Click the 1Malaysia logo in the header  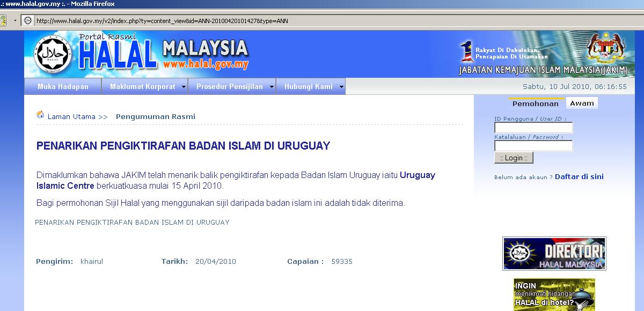point(466,53)
